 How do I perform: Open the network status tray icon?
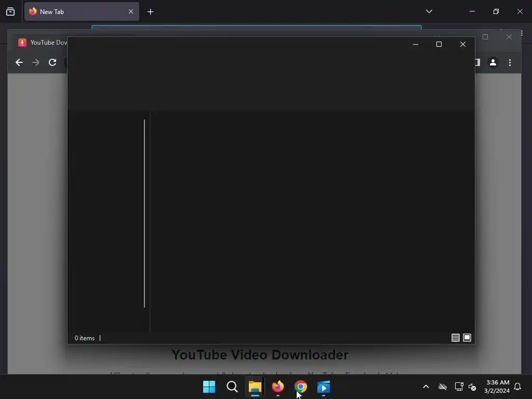(x=459, y=387)
